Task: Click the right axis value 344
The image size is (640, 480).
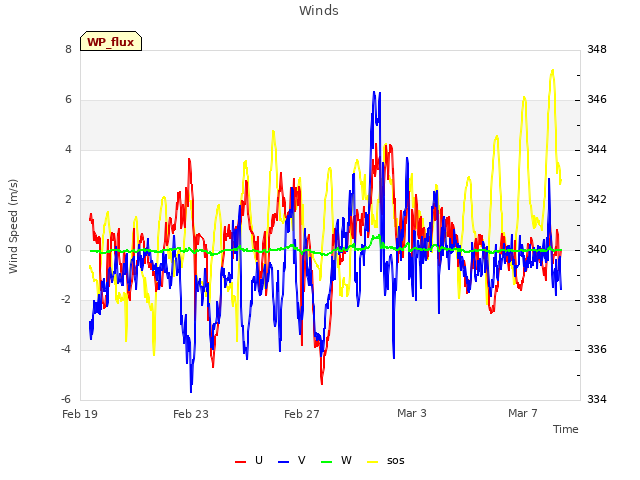Action: pos(597,149)
